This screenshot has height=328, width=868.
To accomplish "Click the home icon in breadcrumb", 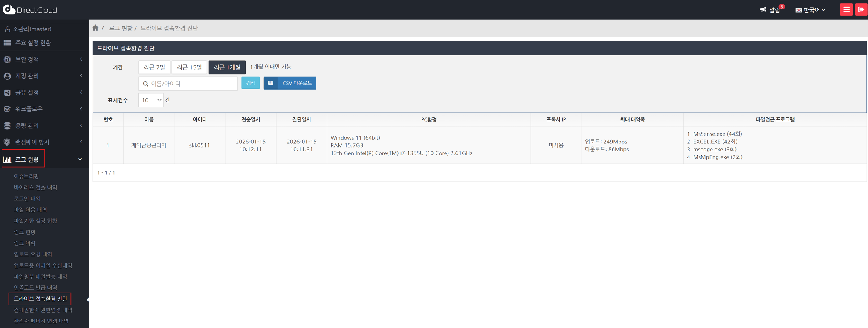I will [x=95, y=28].
